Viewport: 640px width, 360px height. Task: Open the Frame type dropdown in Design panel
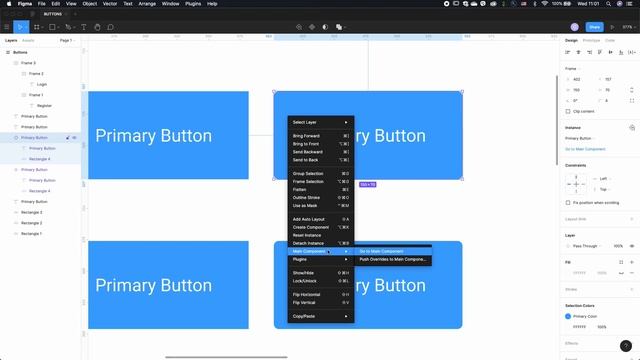click(573, 69)
